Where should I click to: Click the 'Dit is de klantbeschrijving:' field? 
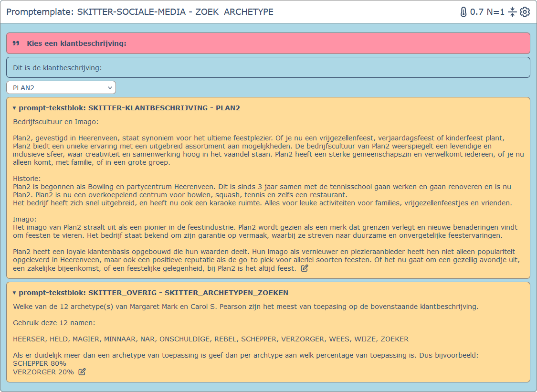pyautogui.click(x=268, y=67)
